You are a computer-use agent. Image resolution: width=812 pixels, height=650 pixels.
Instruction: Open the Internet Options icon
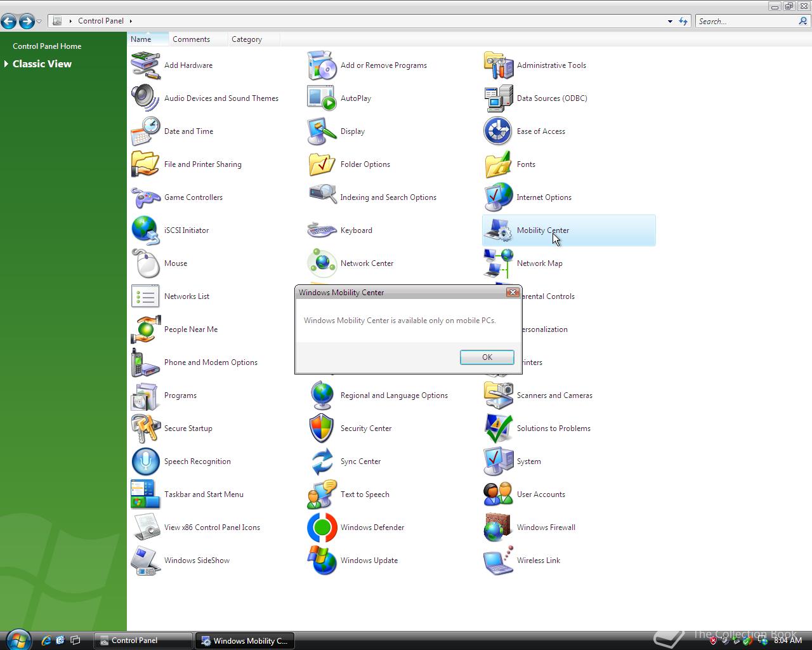pyautogui.click(x=498, y=197)
